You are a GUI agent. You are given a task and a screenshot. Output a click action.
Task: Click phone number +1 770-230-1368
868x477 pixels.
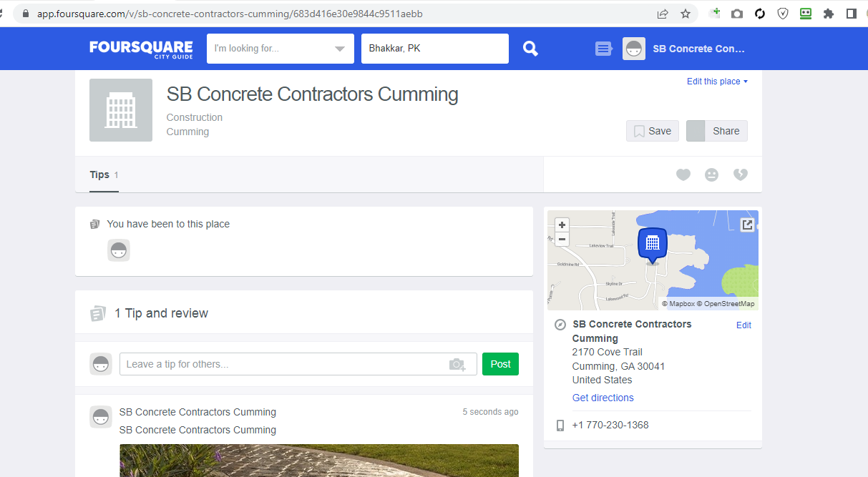(610, 425)
